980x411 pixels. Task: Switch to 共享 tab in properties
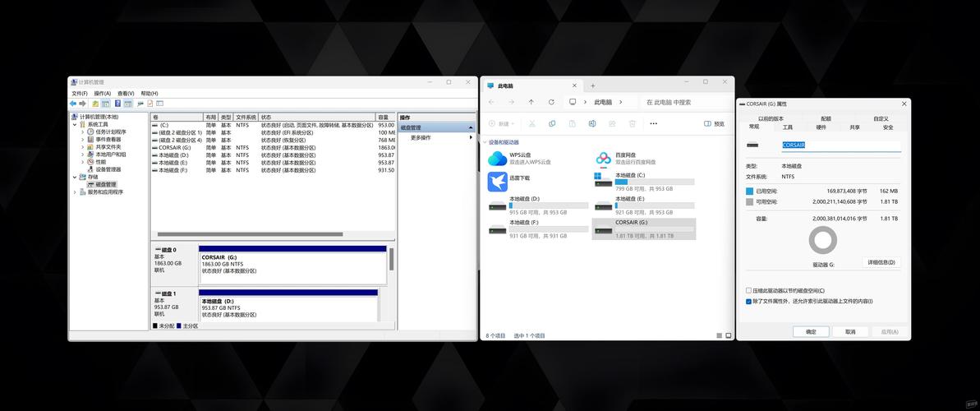854,127
